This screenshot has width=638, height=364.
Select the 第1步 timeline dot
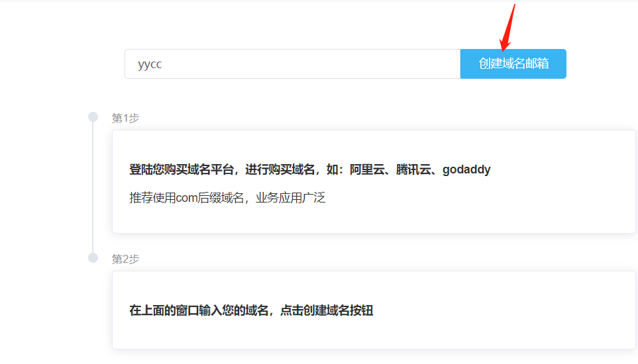click(x=93, y=117)
